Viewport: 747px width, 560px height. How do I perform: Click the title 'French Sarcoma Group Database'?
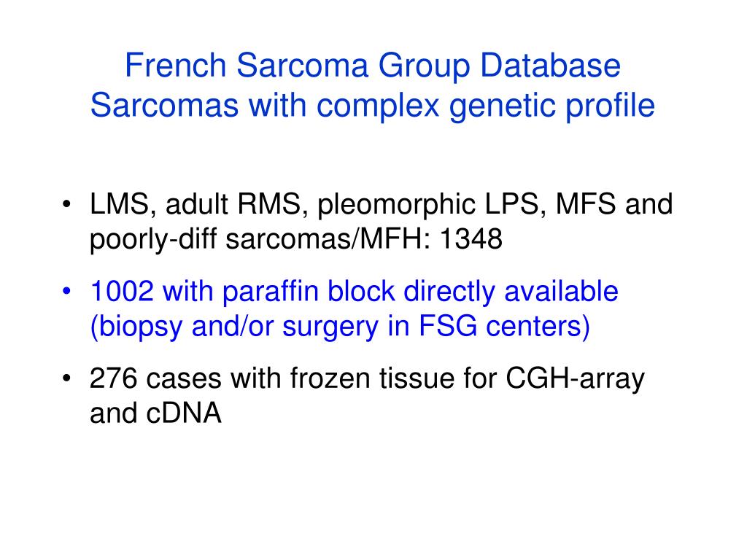tap(373, 66)
